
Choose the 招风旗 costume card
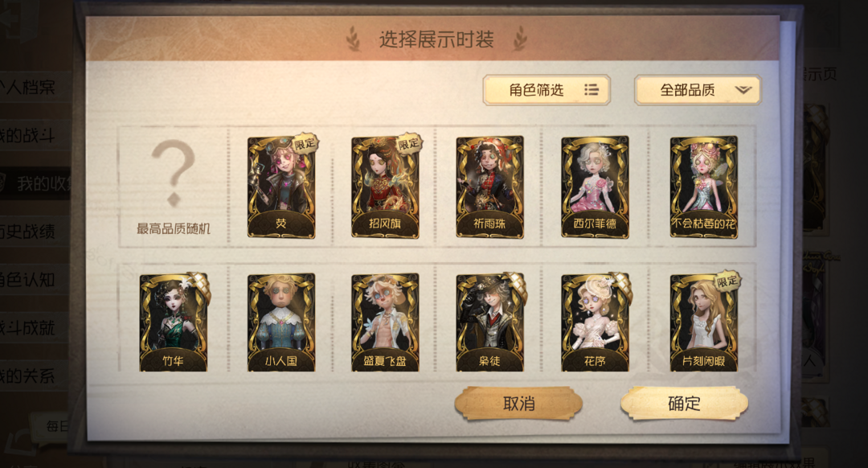(385, 187)
